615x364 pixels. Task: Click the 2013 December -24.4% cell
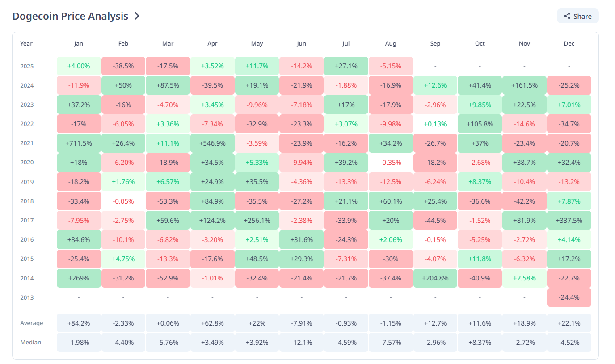point(569,297)
